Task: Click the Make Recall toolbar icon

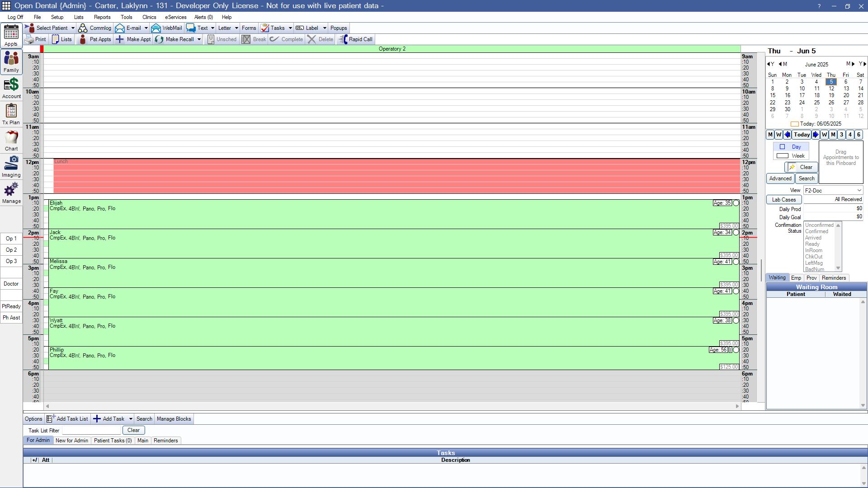Action: click(160, 39)
